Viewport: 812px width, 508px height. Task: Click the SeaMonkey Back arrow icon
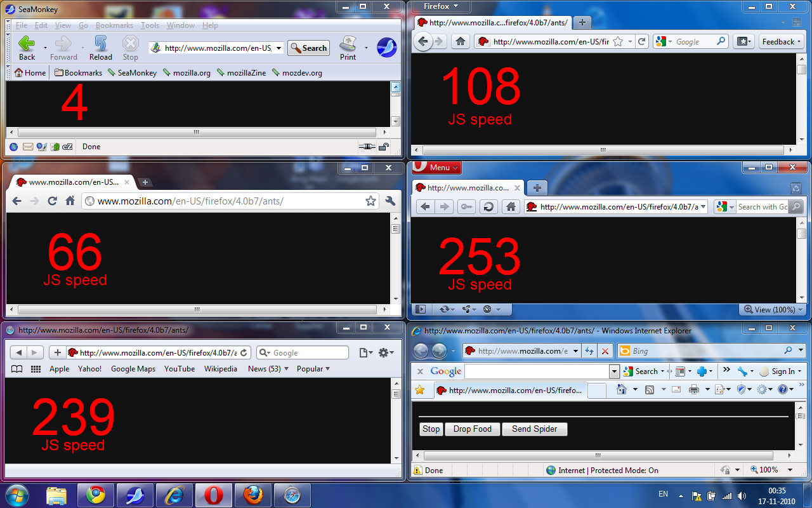click(27, 43)
